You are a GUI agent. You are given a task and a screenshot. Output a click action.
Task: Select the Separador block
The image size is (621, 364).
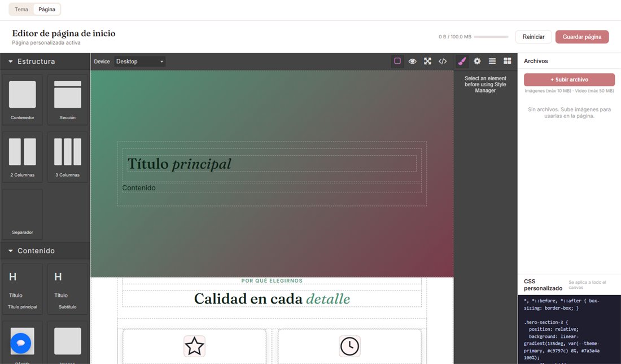pyautogui.click(x=23, y=214)
